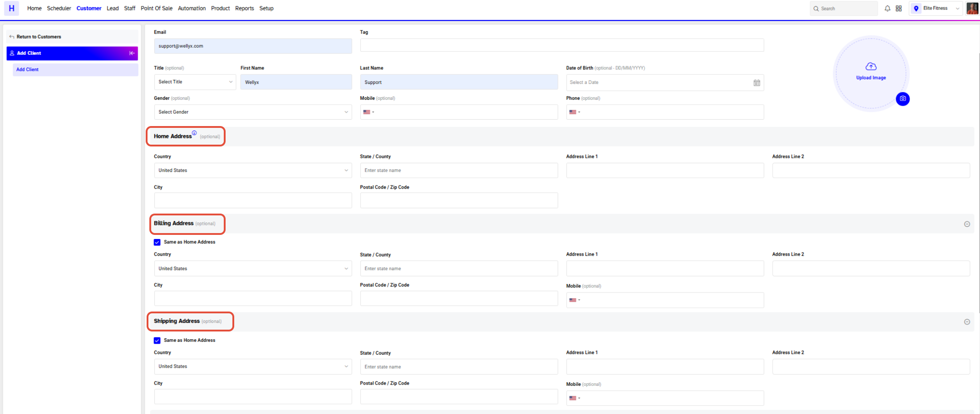Open the Date of Birth calendar icon
This screenshot has height=414, width=980.
click(757, 83)
